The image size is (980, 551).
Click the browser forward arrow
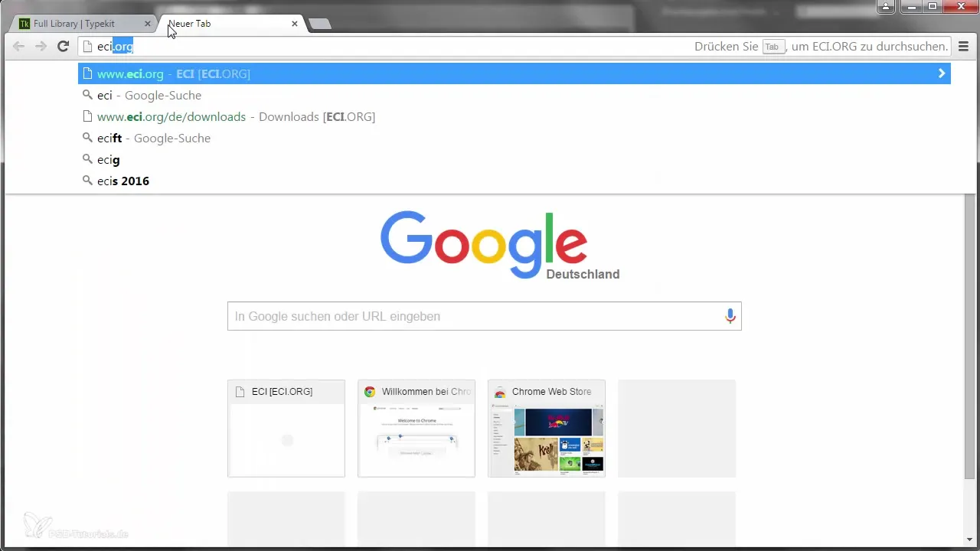click(x=41, y=47)
